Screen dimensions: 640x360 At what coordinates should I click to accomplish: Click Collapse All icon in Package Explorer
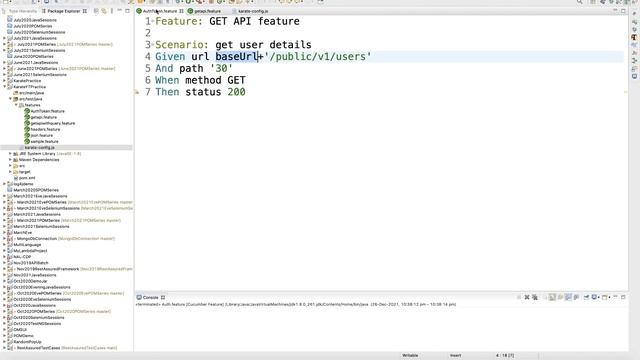coord(96,11)
